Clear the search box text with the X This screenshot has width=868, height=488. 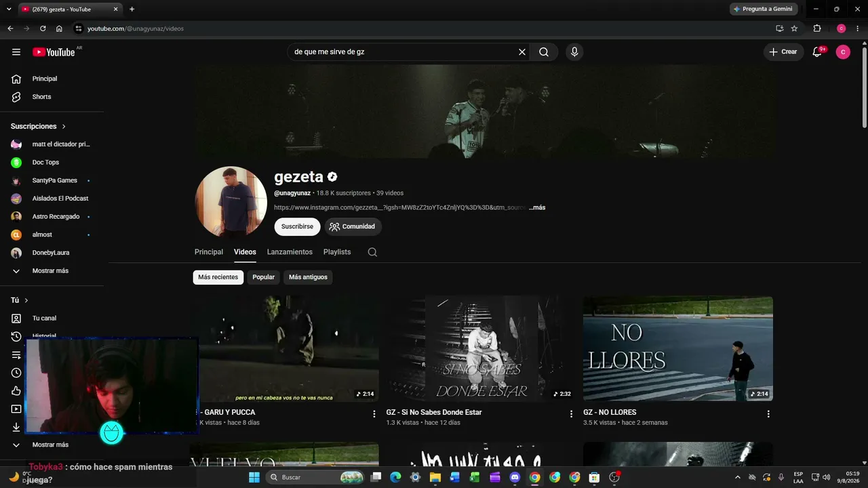522,52
